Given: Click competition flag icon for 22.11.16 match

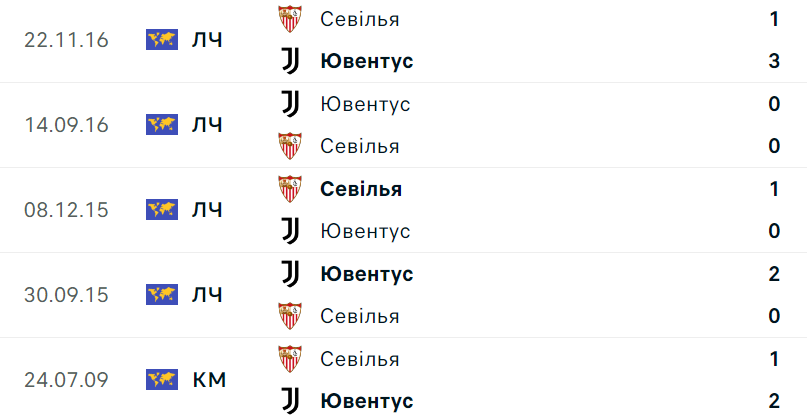Looking at the screenshot, I should coord(161,40).
